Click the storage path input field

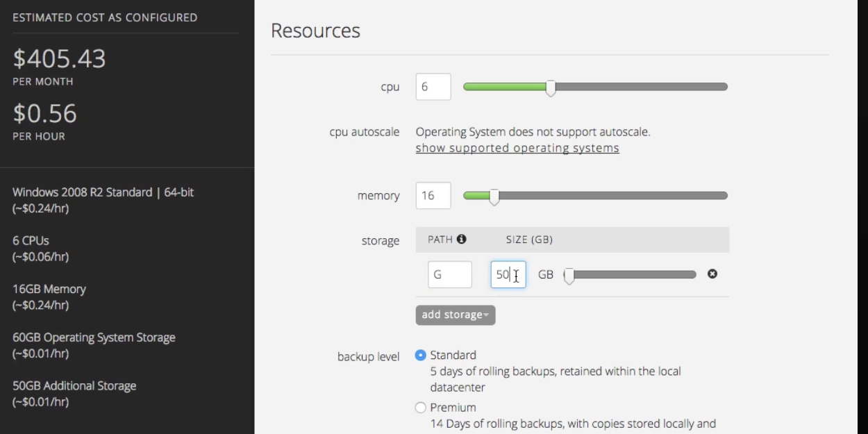[450, 274]
